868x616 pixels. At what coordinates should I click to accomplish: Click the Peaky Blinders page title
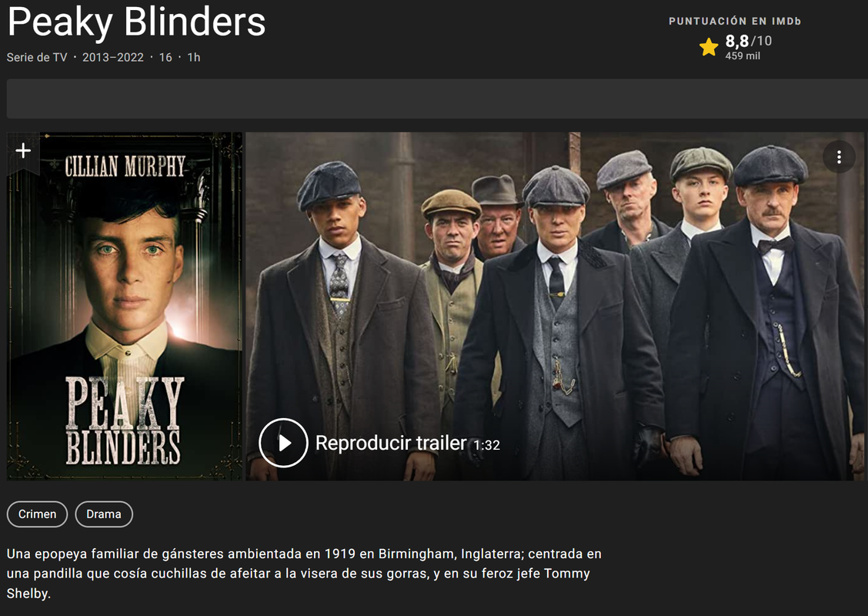137,22
